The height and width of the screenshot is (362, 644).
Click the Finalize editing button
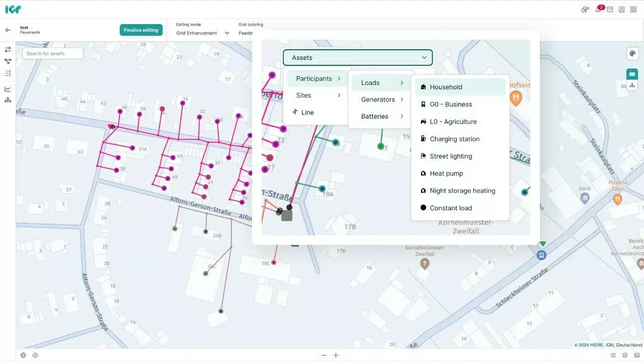pyautogui.click(x=141, y=30)
